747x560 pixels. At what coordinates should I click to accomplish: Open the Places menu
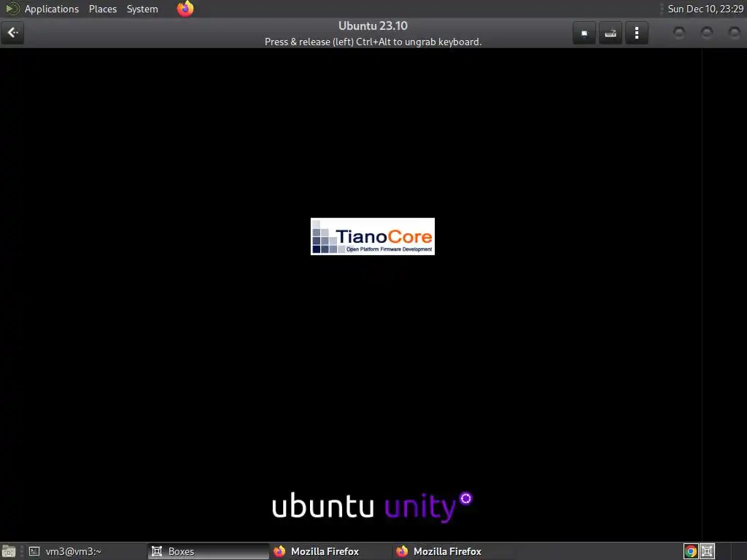(103, 9)
